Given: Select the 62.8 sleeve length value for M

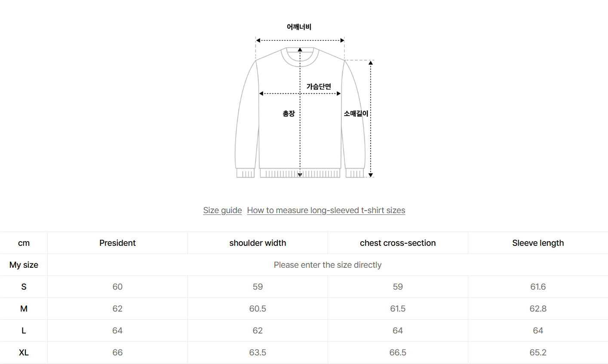Looking at the screenshot, I should tap(538, 309).
